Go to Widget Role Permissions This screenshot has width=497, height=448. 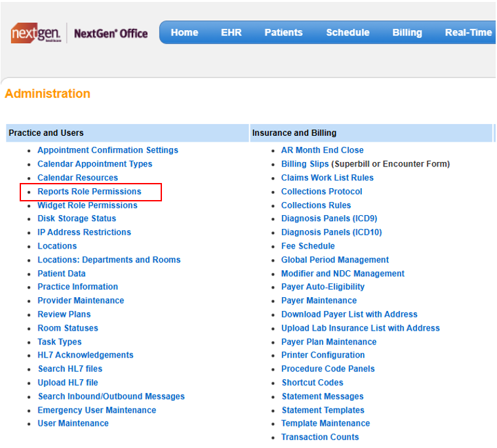[x=87, y=205]
